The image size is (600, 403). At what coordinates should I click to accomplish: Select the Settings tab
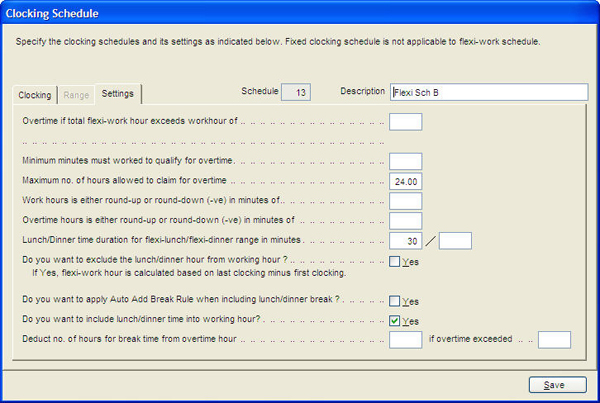click(x=118, y=93)
